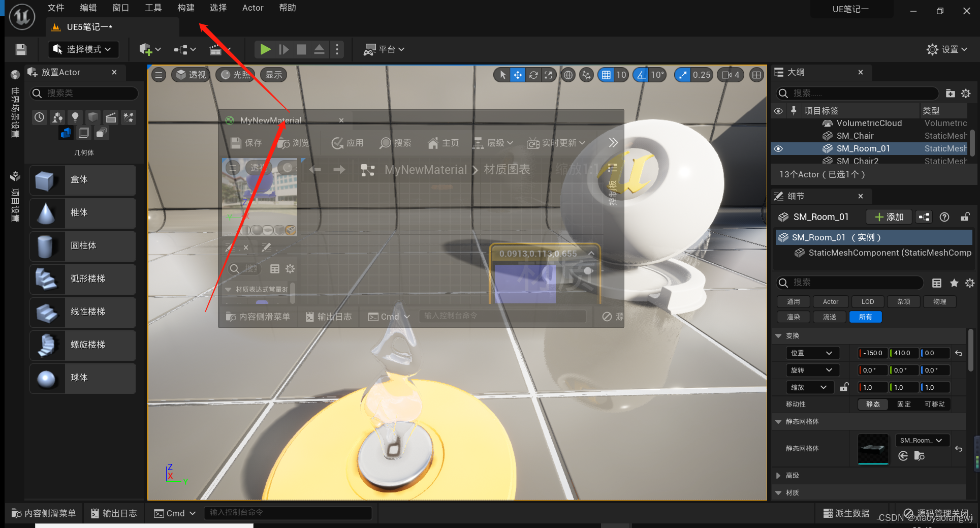Select VolumetricCloud in the outliner
Screen dimensions: 980x528
click(x=869, y=123)
